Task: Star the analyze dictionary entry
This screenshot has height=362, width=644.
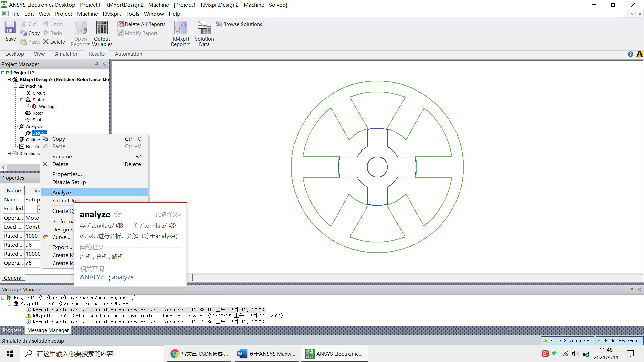Action: (x=117, y=214)
